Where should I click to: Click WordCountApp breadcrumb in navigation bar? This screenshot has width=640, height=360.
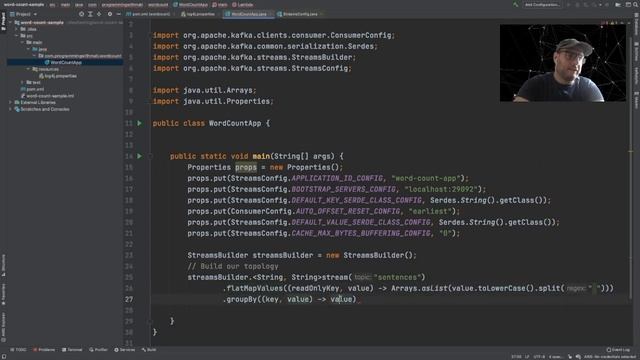(191, 4)
